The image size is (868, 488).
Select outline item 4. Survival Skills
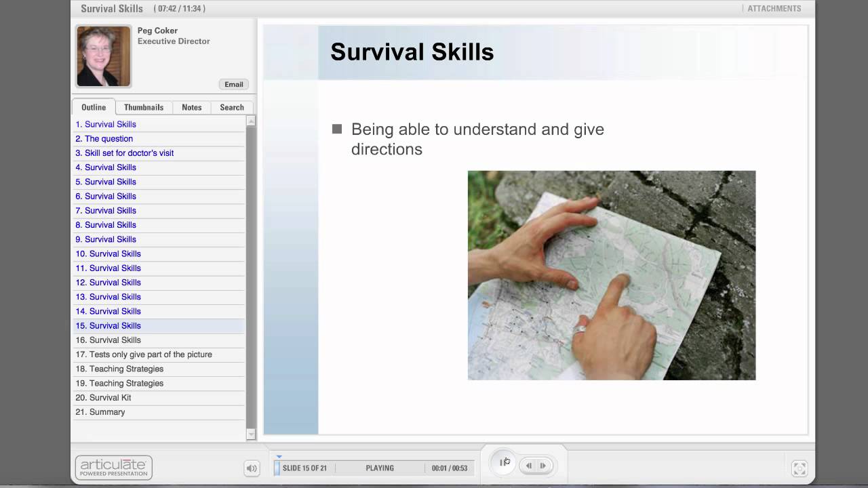pyautogui.click(x=159, y=167)
